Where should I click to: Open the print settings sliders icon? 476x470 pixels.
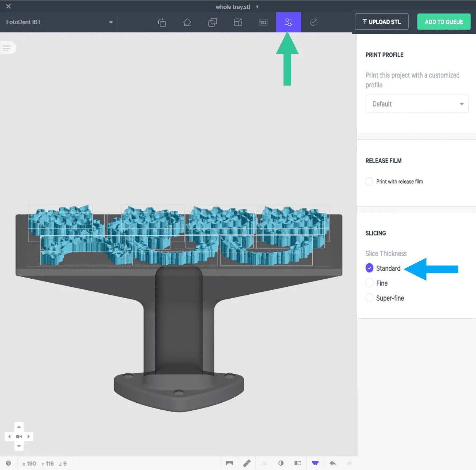click(x=289, y=22)
